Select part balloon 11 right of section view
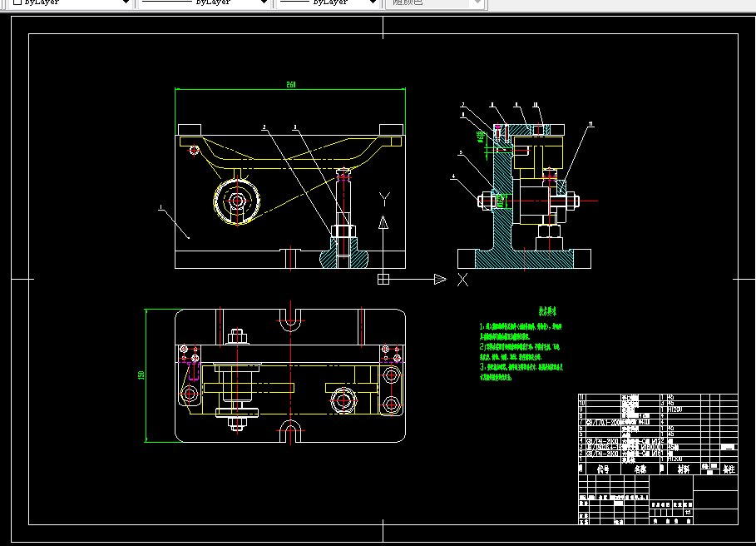This screenshot has height=546, width=756. pyautogui.click(x=590, y=124)
